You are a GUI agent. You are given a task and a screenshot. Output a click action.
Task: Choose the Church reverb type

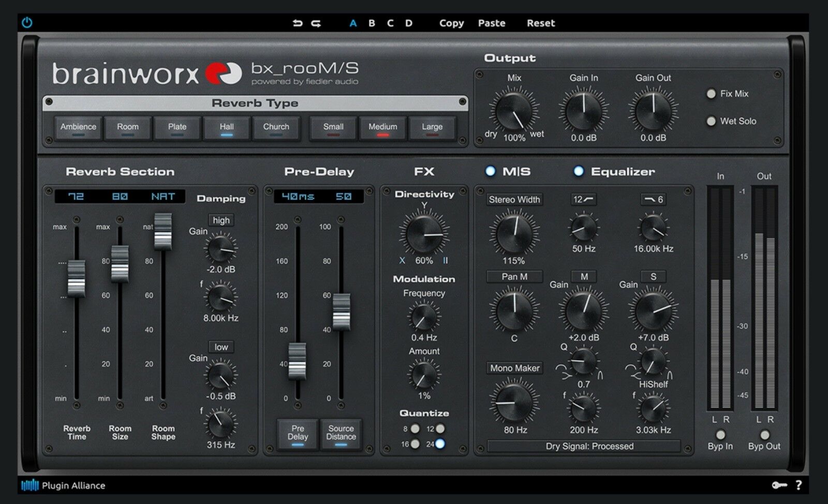point(276,128)
